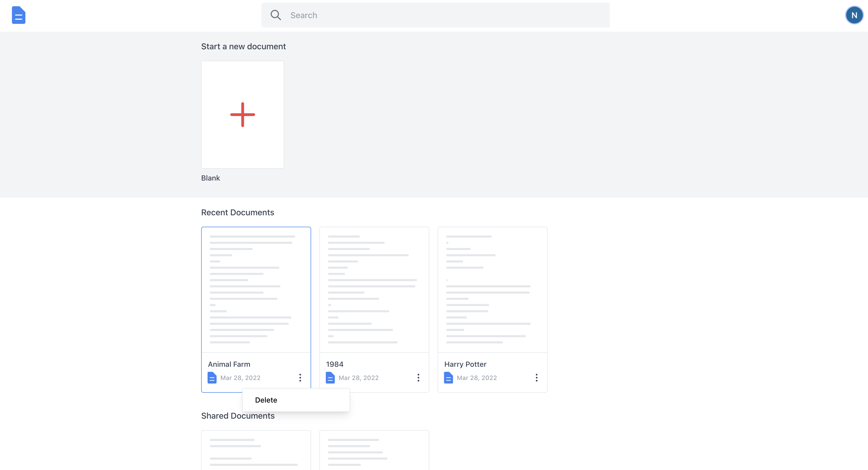Click the Animal Farm title text
The width and height of the screenshot is (868, 470).
pos(229,364)
